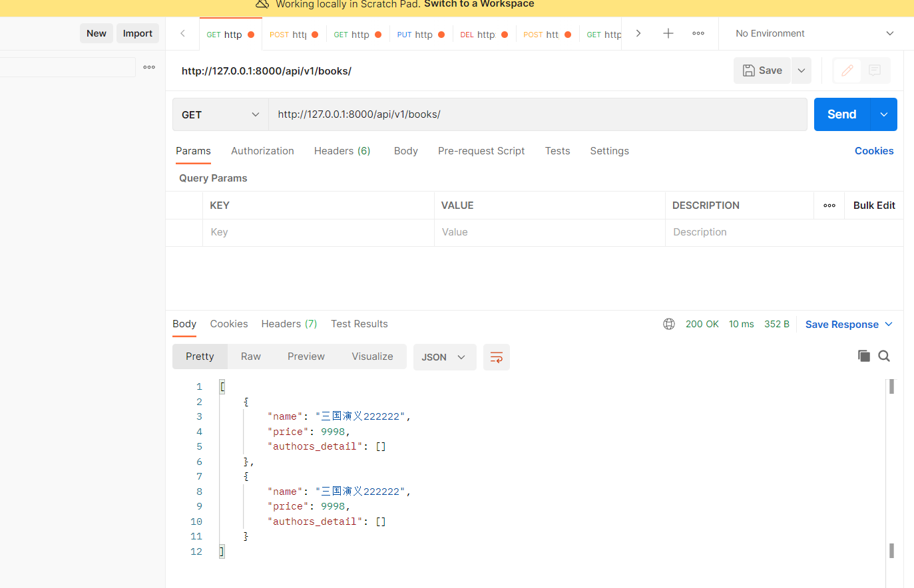Open the Headers (6) request tab

click(x=342, y=151)
